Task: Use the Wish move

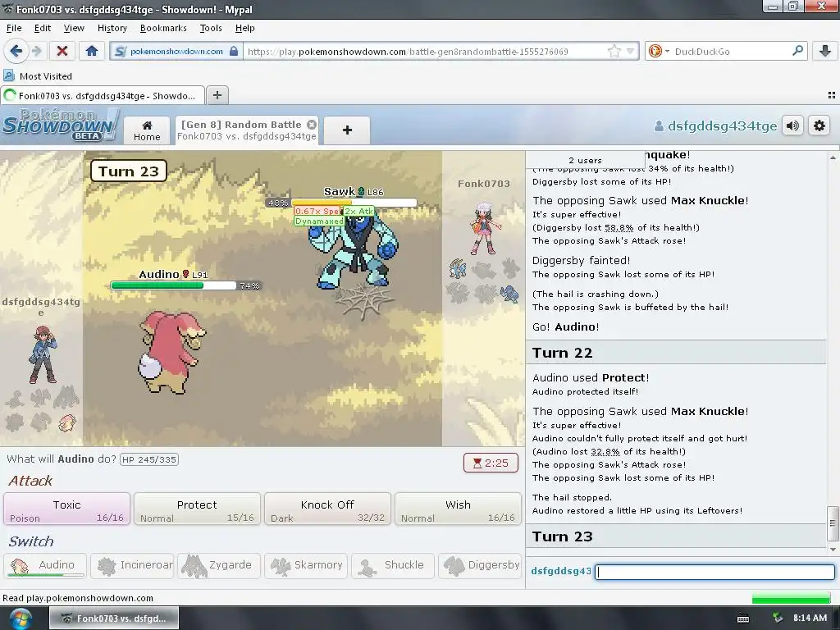Action: (458, 509)
